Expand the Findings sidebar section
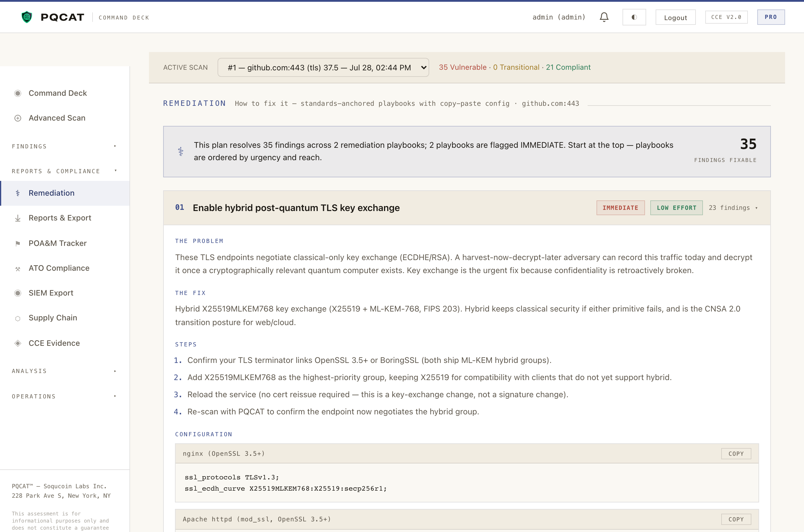The height and width of the screenshot is (532, 804). click(x=64, y=146)
